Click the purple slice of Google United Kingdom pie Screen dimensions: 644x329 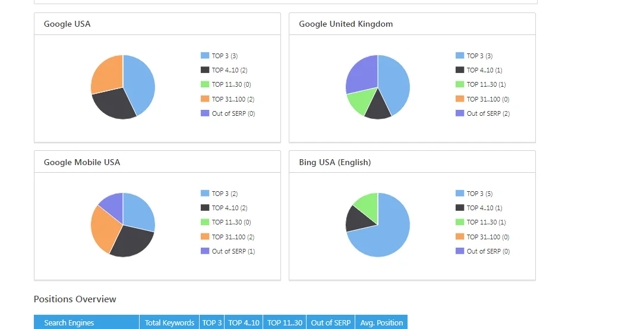coord(360,74)
